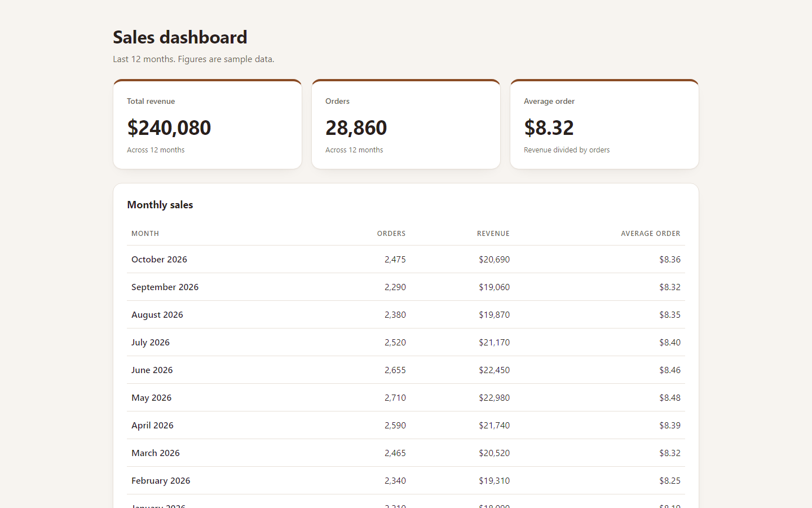Click the $21,170 revenue cell

[495, 343]
